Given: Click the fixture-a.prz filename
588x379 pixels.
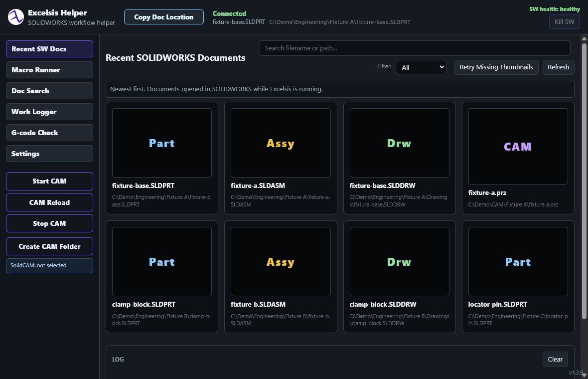Looking at the screenshot, I should coord(487,193).
